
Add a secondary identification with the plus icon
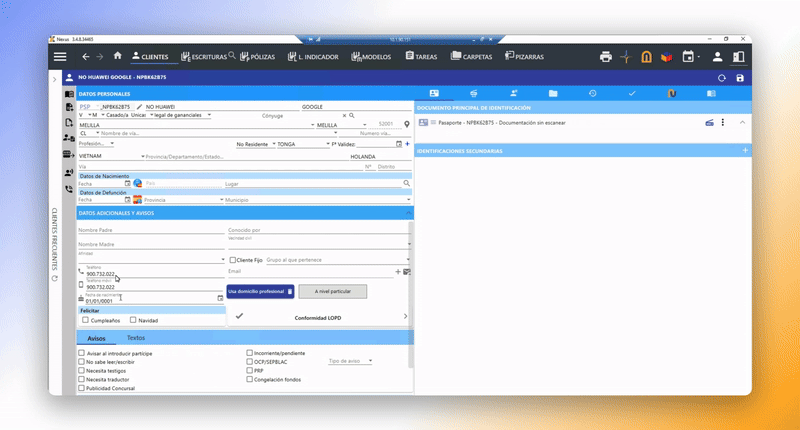(745, 150)
